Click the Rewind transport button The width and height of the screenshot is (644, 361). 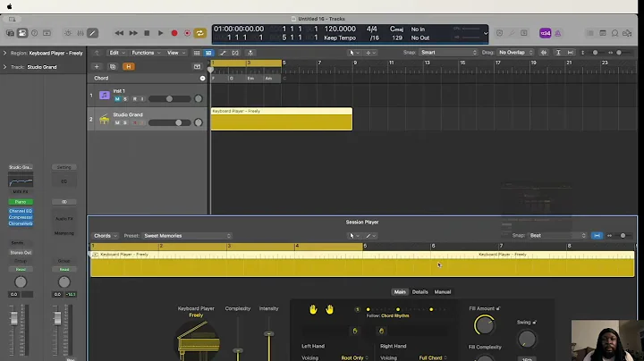[x=119, y=33]
